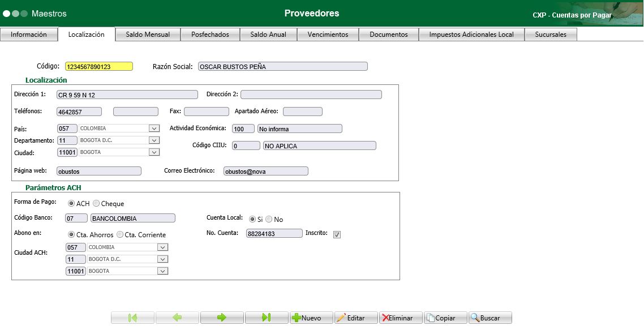Go to next record using the green arrow
The height and width of the screenshot is (334, 644).
[222, 318]
